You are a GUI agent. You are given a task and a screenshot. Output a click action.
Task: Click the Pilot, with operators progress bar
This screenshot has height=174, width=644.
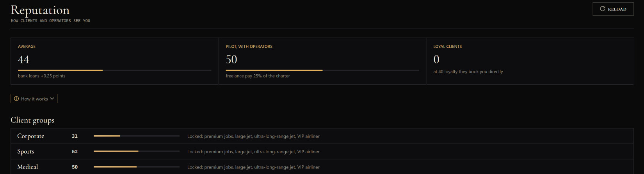322,70
